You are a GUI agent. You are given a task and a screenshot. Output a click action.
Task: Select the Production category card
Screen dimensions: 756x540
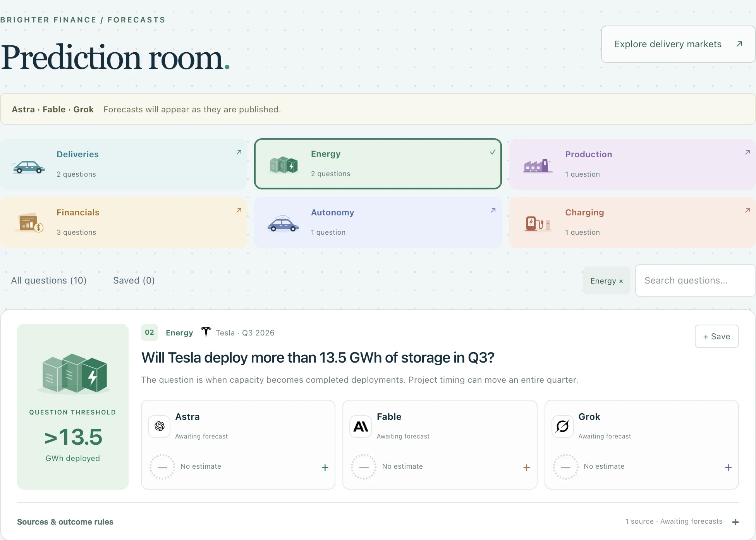click(x=632, y=164)
